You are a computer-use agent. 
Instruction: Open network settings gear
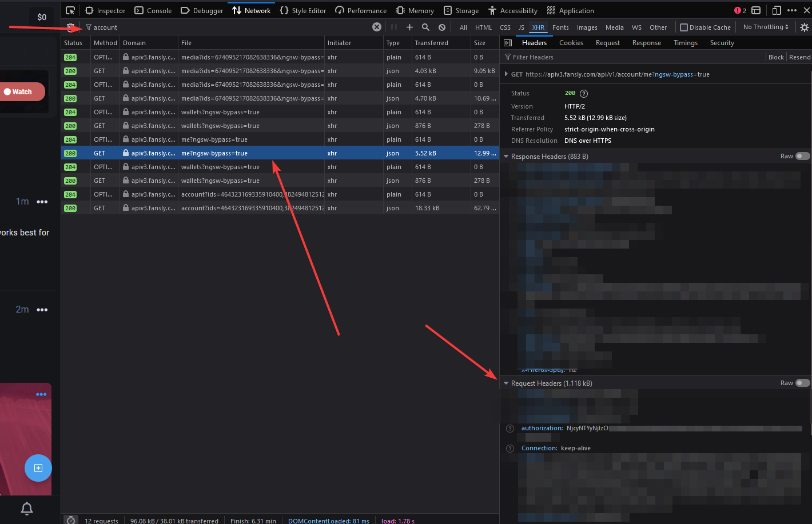coord(804,27)
